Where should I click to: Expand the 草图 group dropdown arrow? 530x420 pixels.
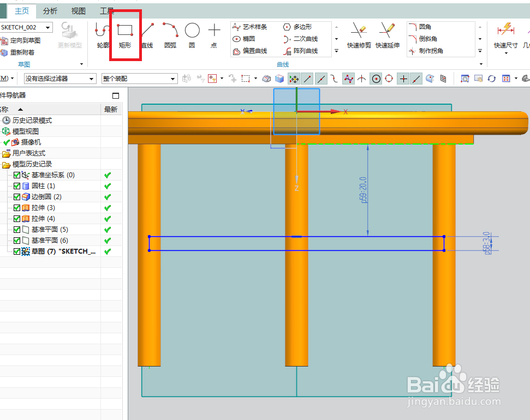pyautogui.click(x=81, y=64)
